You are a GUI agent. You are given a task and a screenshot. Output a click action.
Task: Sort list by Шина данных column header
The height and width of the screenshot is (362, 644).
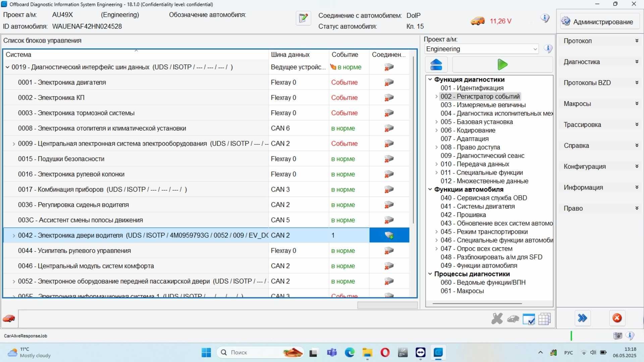[299, 55]
